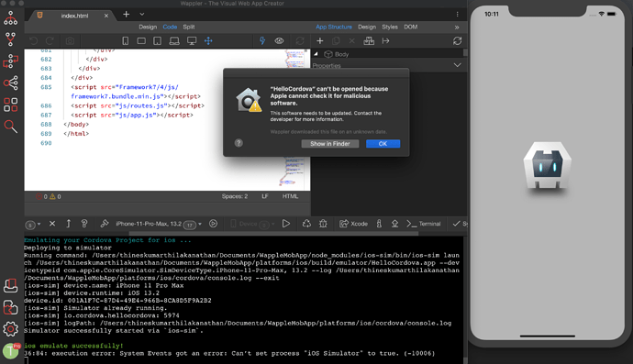Open the share-nodes icon in left sidebar

[x=10, y=83]
